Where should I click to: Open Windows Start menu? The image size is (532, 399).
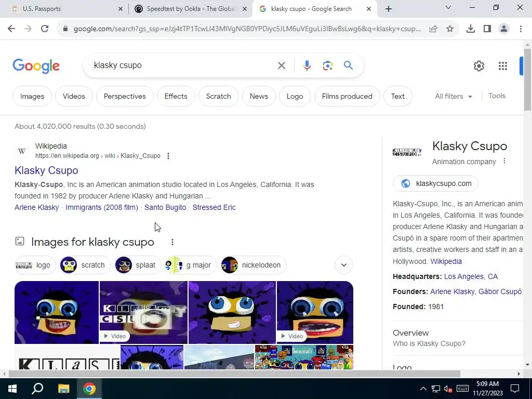12,389
